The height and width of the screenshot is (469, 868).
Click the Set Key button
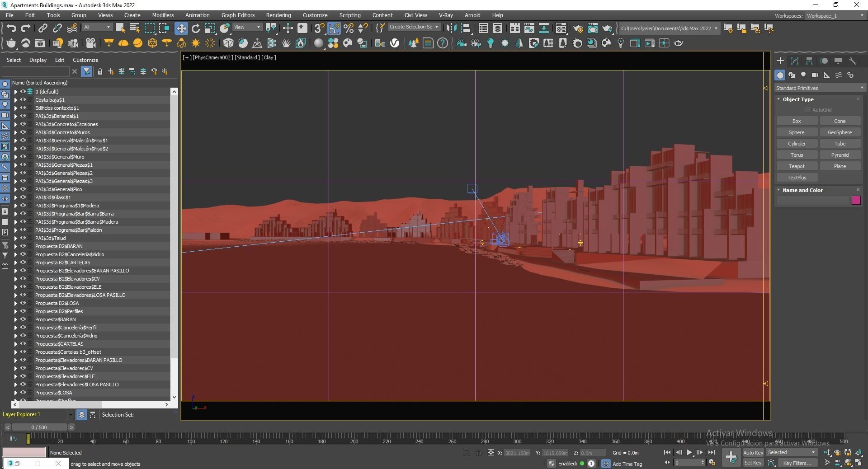point(753,463)
